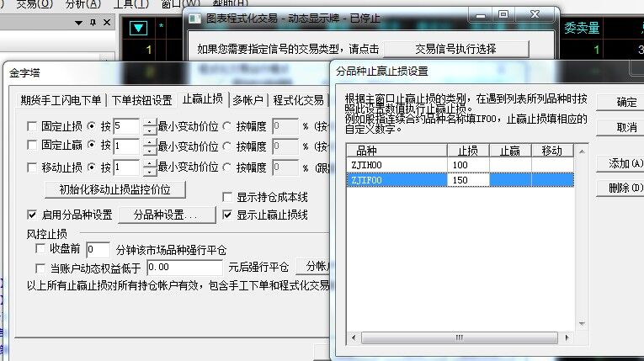Click horizontal scrollbar right arrow

567,337
